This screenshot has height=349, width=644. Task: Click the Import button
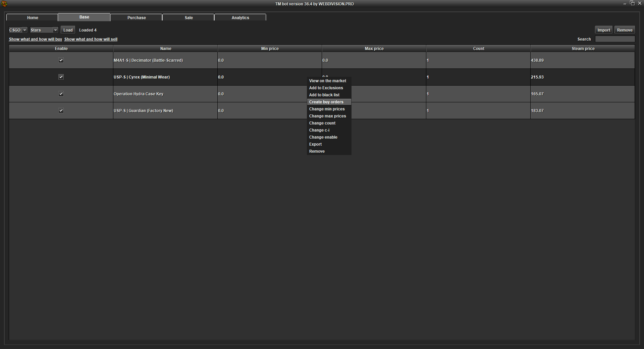603,30
